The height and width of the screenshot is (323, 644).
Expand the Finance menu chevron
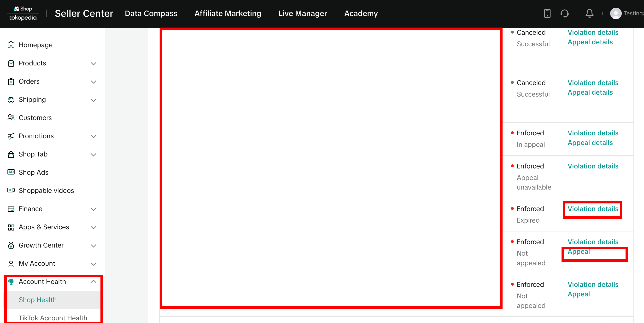point(94,209)
